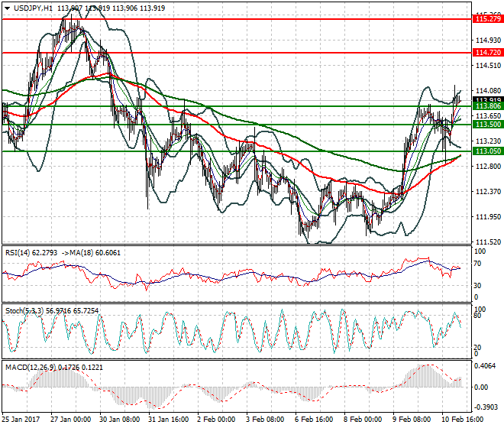Click the 3 Feb 08:00 time axis label
The image size is (504, 428).
[265, 420]
